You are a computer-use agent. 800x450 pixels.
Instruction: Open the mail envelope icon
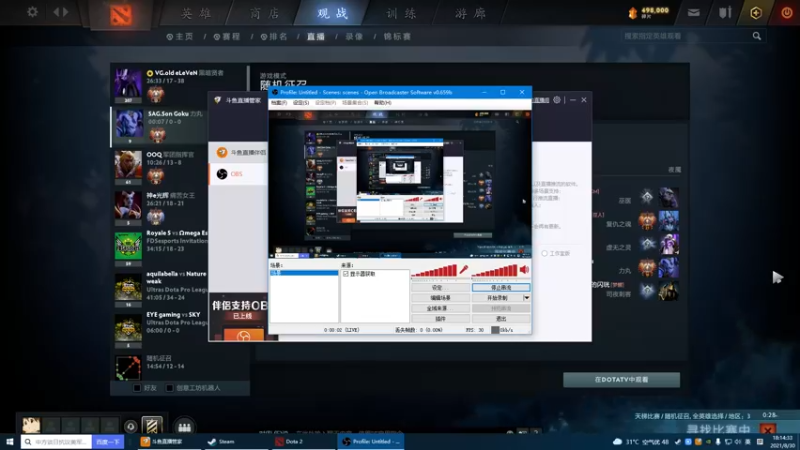click(x=693, y=13)
